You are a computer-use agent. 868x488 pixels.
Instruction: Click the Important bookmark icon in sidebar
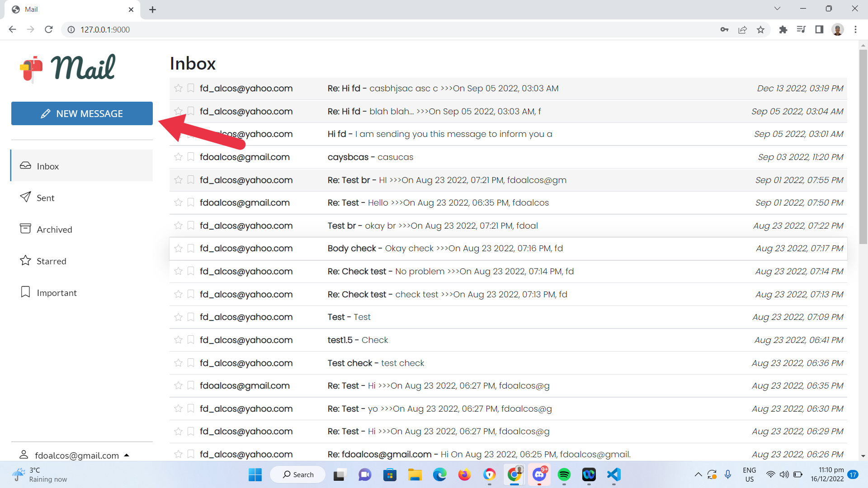[x=25, y=292]
